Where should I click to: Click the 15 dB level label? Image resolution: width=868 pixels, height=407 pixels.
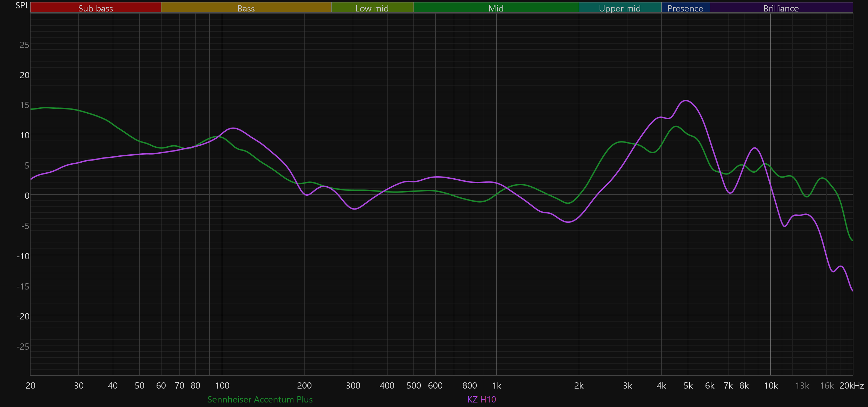coord(24,105)
